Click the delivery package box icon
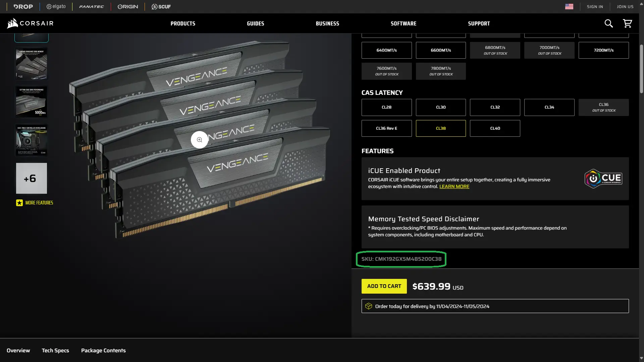This screenshot has width=644, height=362. click(x=369, y=306)
